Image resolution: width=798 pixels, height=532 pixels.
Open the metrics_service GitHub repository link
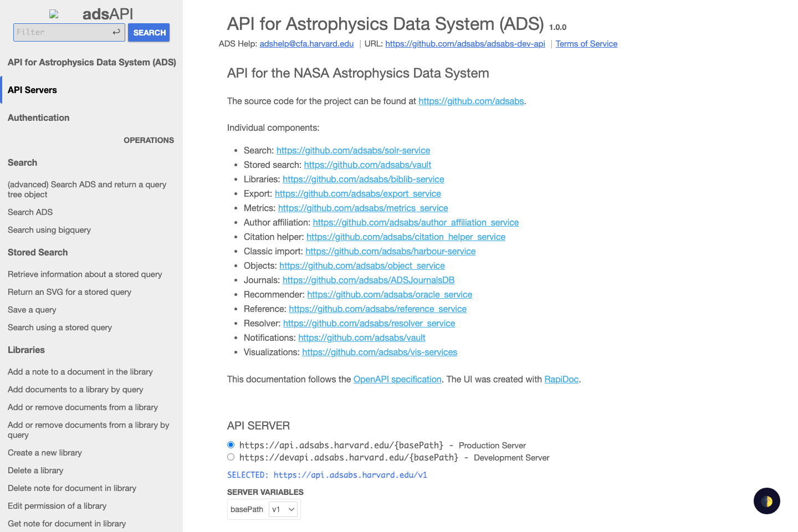(x=363, y=208)
